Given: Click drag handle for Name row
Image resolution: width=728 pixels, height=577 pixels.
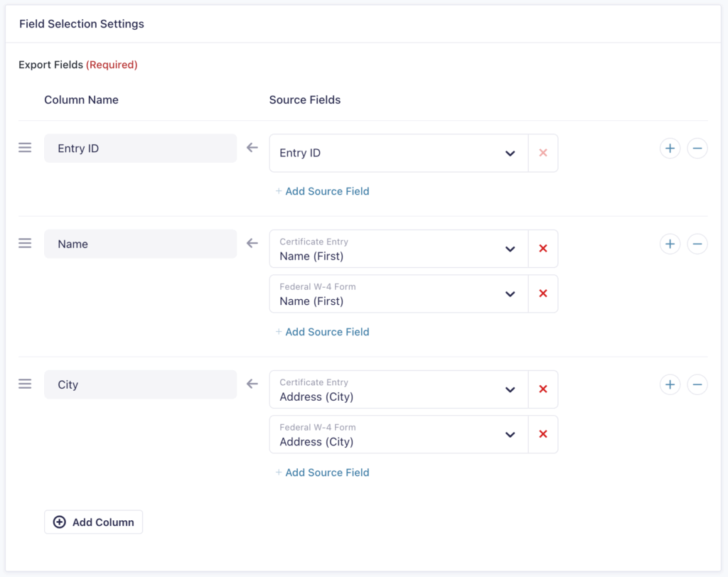Looking at the screenshot, I should [x=25, y=243].
